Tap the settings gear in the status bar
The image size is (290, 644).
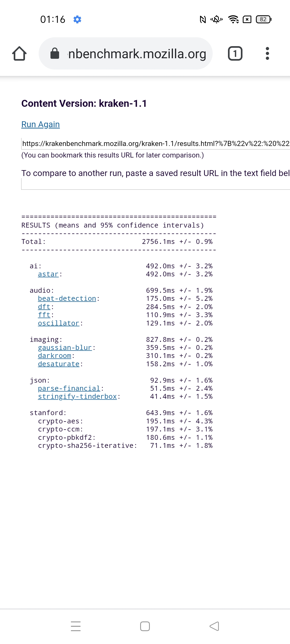77,19
